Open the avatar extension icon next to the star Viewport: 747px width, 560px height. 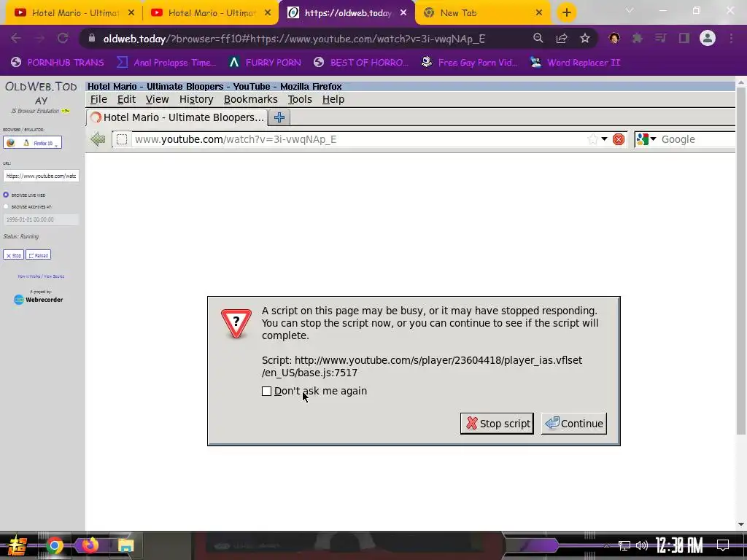[x=614, y=39]
